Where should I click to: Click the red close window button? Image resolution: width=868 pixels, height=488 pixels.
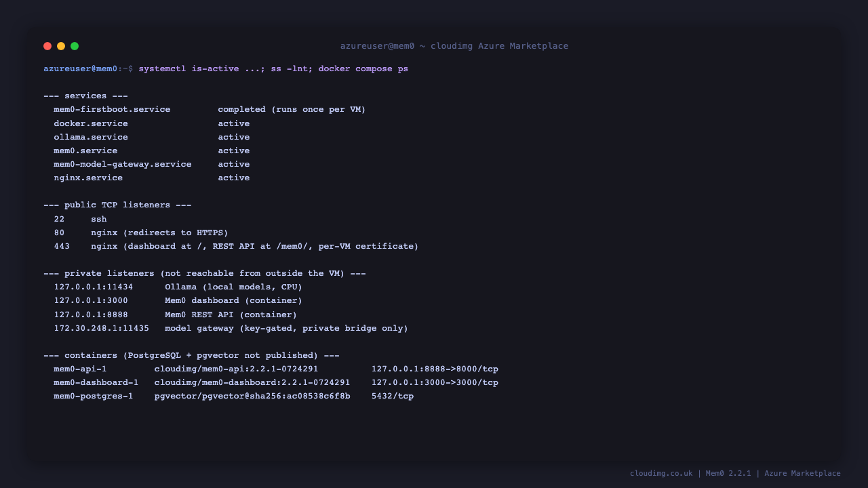47,46
